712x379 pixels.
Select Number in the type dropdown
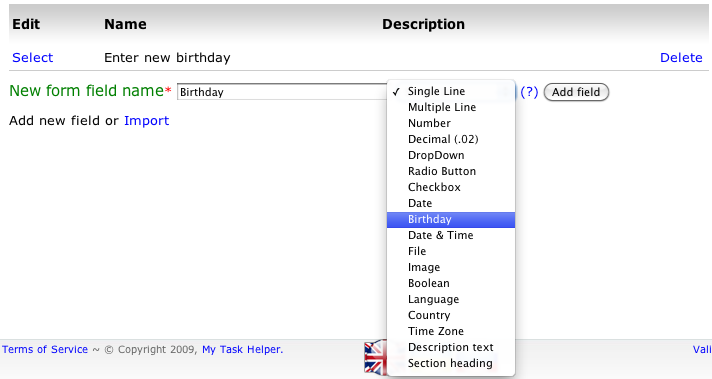click(x=450, y=123)
